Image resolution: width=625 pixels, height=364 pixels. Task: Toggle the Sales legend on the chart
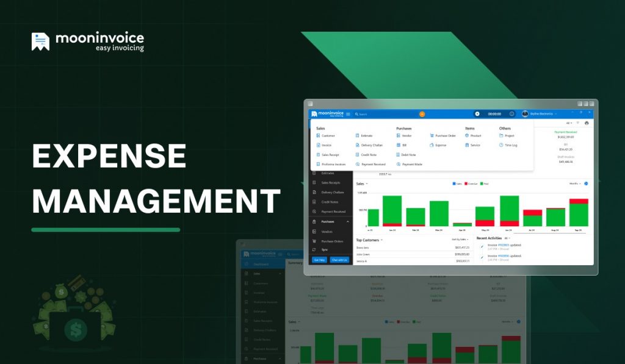tap(457, 183)
